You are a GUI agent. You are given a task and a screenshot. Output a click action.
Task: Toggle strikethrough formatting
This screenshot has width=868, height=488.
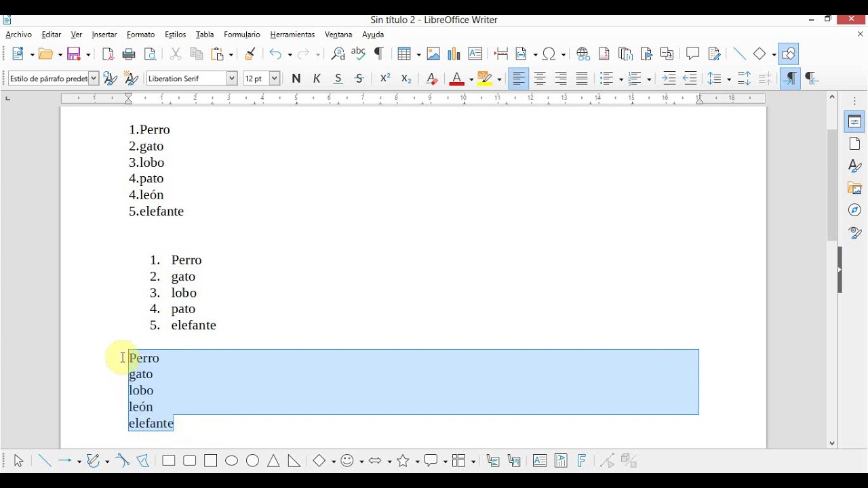coord(359,79)
